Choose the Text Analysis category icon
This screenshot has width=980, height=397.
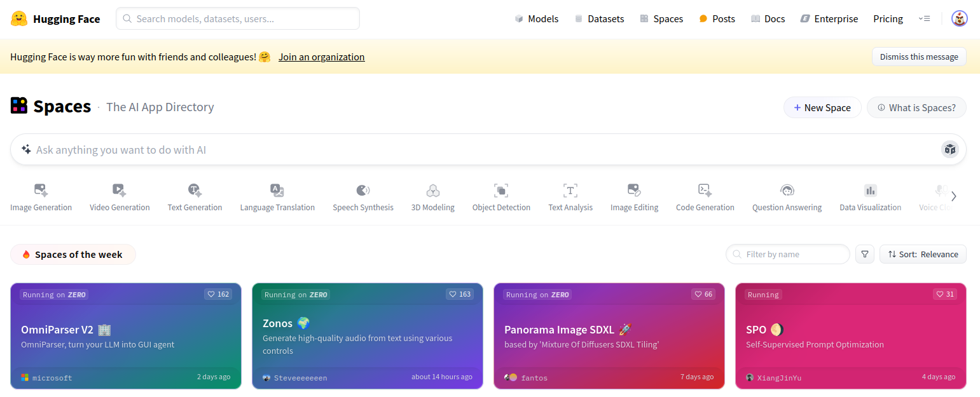pyautogui.click(x=570, y=190)
